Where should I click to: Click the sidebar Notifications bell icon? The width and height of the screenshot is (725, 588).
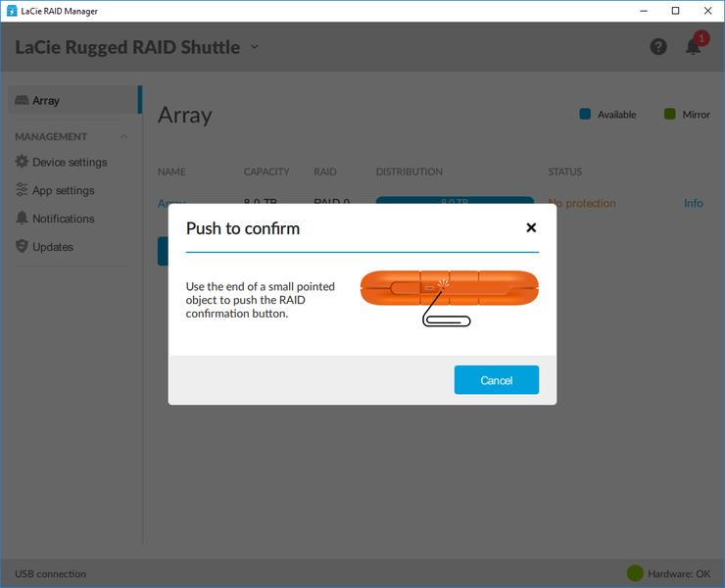point(22,218)
